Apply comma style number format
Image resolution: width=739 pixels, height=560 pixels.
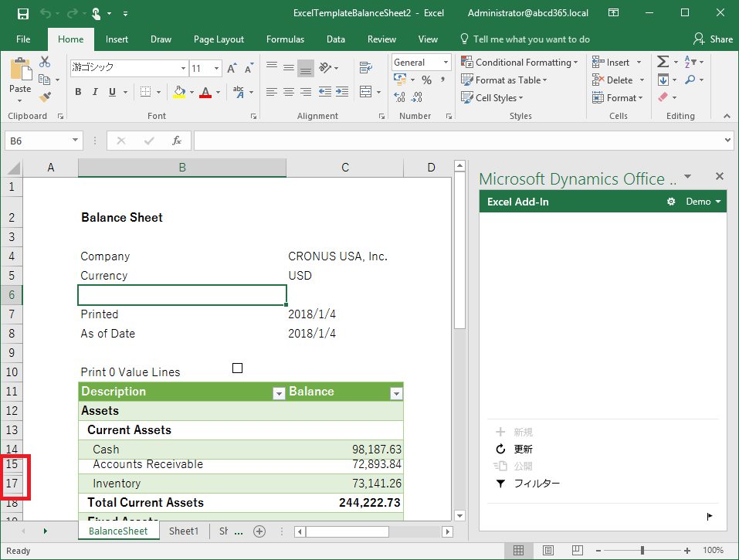point(442,80)
